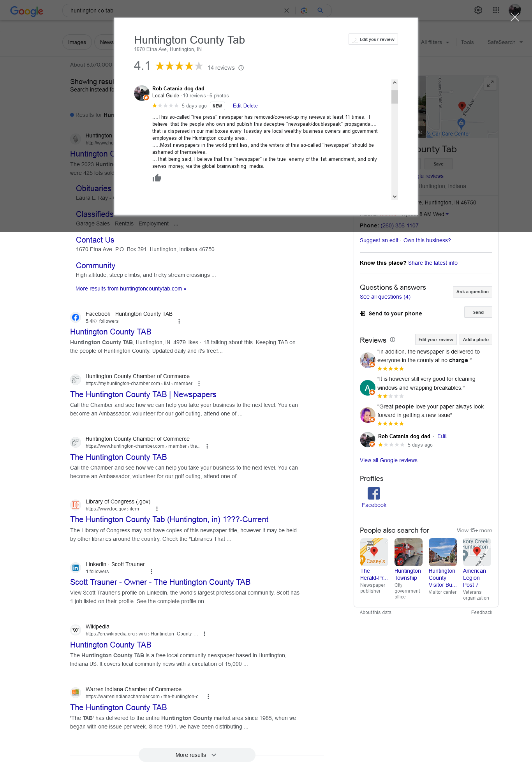Select the Images tab
Image resolution: width=532 pixels, height=783 pixels.
point(77,42)
